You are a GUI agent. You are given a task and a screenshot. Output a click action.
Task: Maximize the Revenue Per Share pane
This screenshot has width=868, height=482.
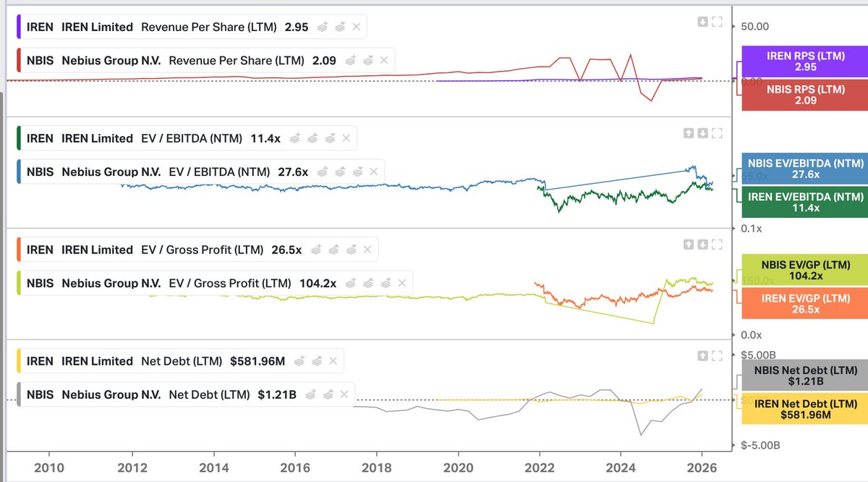pyautogui.click(x=717, y=22)
